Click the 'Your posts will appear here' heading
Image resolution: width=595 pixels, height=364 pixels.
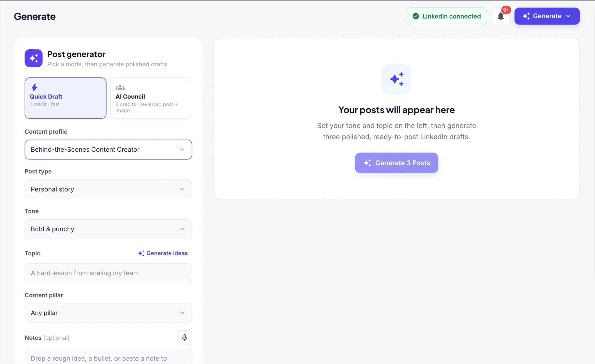pos(397,110)
